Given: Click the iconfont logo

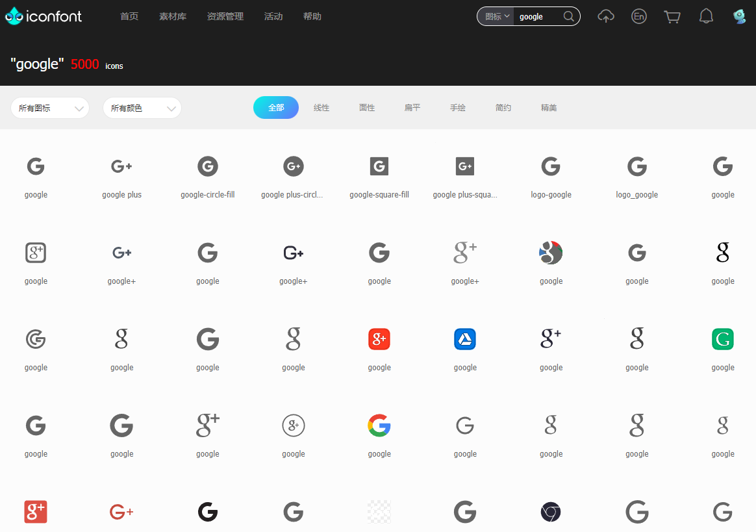Looking at the screenshot, I should pos(44,16).
